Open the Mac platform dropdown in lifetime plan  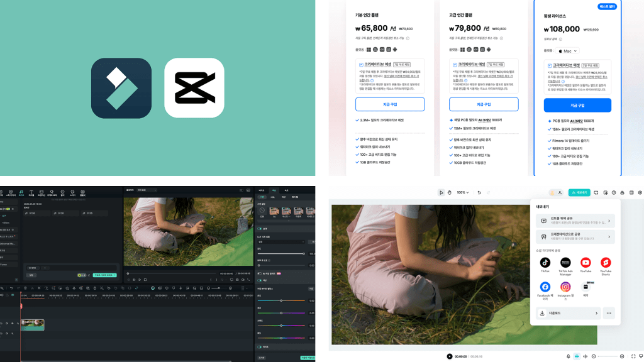click(568, 51)
